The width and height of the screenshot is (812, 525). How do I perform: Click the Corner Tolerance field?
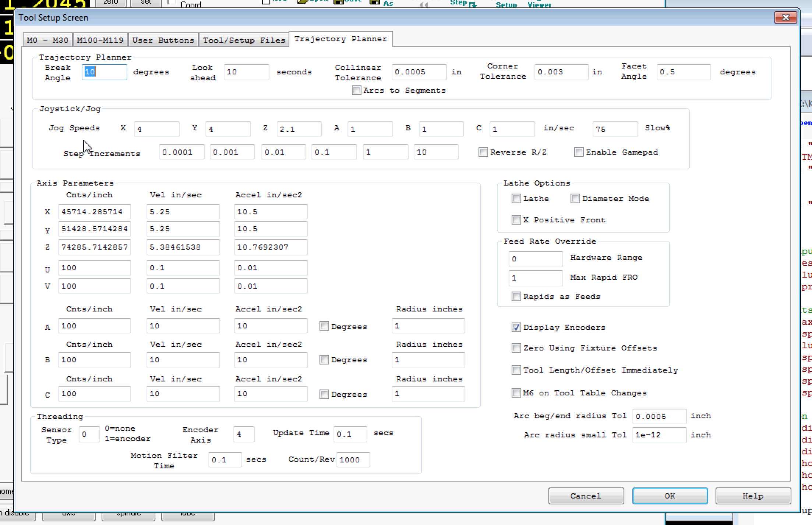561,72
